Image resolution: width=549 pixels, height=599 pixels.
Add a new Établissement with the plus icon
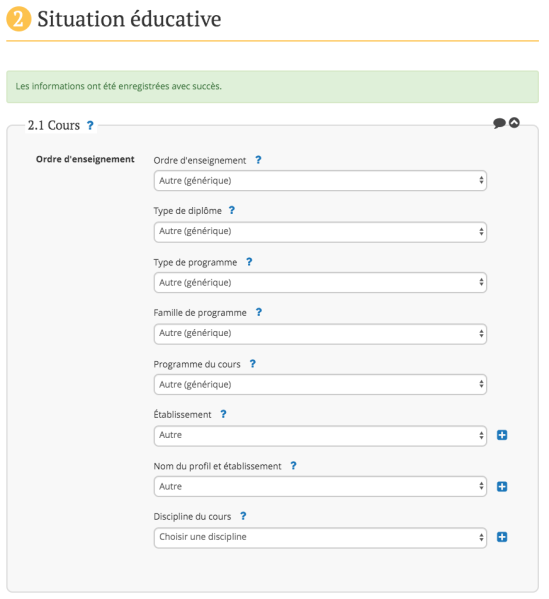[x=502, y=435]
